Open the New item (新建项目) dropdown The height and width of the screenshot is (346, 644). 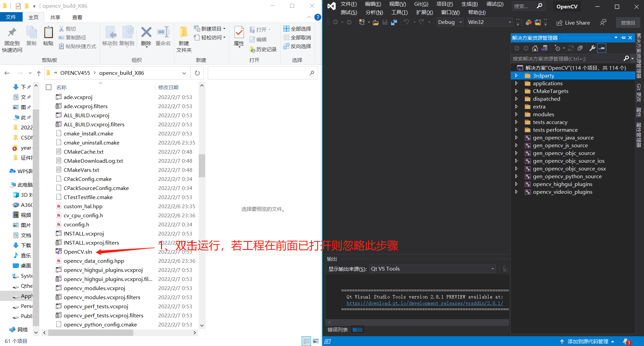click(210, 29)
